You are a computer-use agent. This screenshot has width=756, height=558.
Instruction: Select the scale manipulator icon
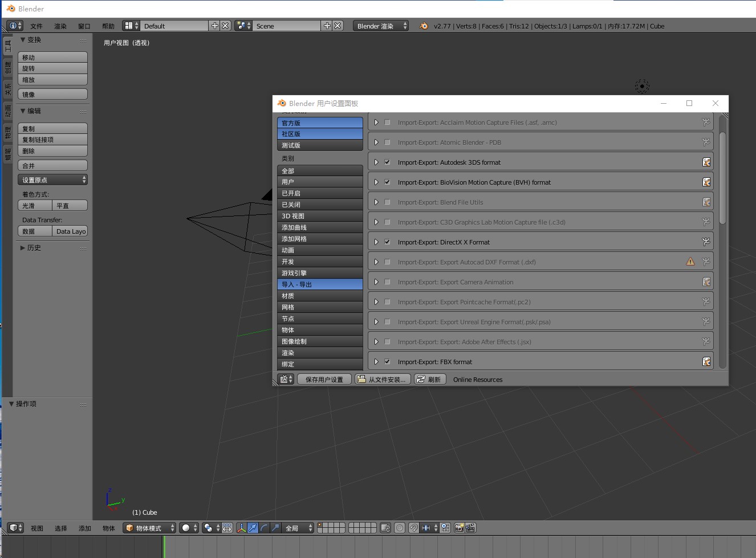pyautogui.click(x=275, y=528)
